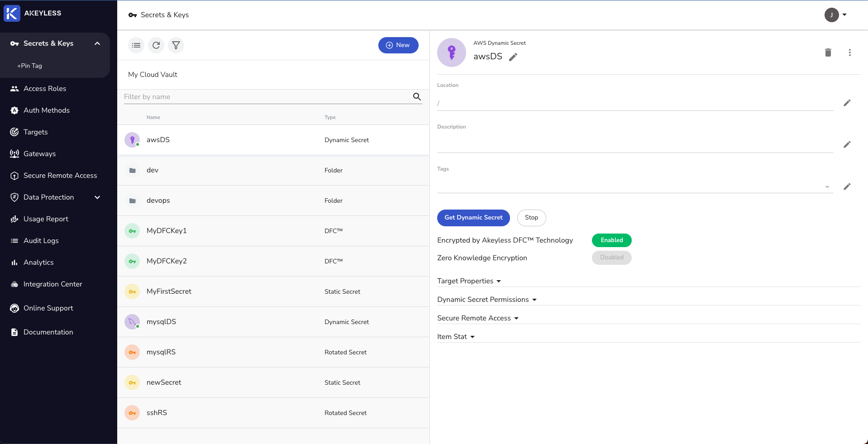Click the MyDFCKey1 green key icon
Viewport: 868px width, 444px height.
pos(132,231)
